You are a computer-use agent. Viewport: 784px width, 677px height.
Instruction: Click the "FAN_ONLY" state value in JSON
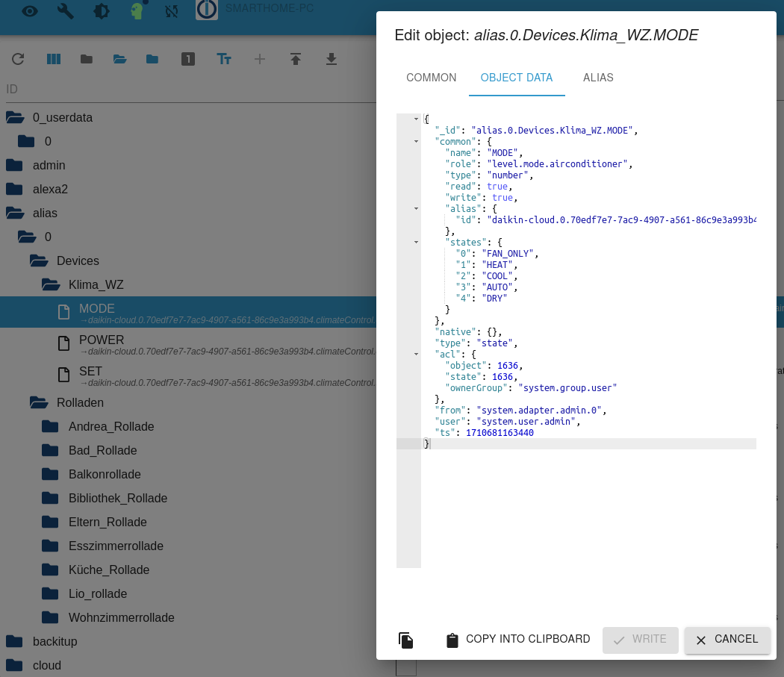(x=508, y=254)
